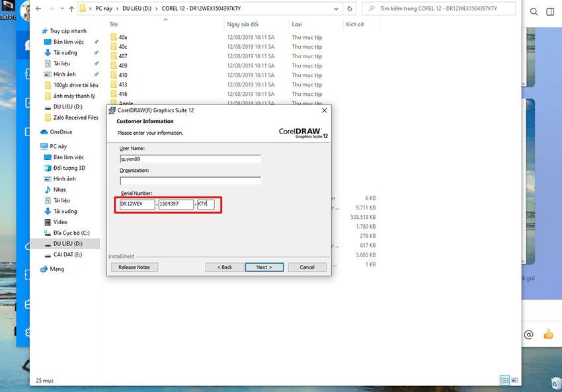The image size is (562, 392).
Task: Open 'DU LIEU (D:)' under Truy cập nhanh
Action: (x=67, y=107)
